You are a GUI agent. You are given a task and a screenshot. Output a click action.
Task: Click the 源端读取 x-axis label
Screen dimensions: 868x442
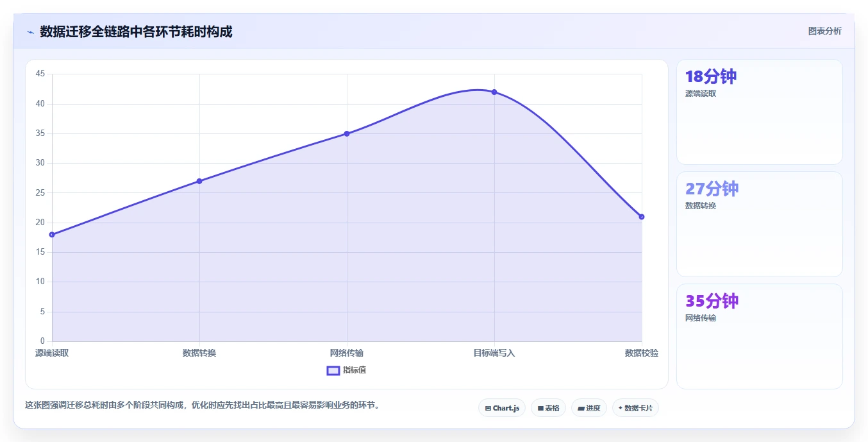pos(52,353)
